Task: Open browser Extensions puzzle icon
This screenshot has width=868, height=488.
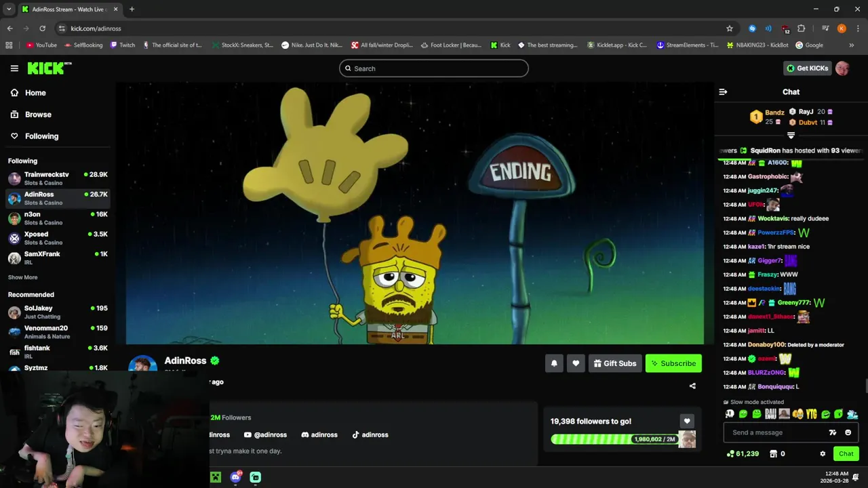Action: (802, 28)
